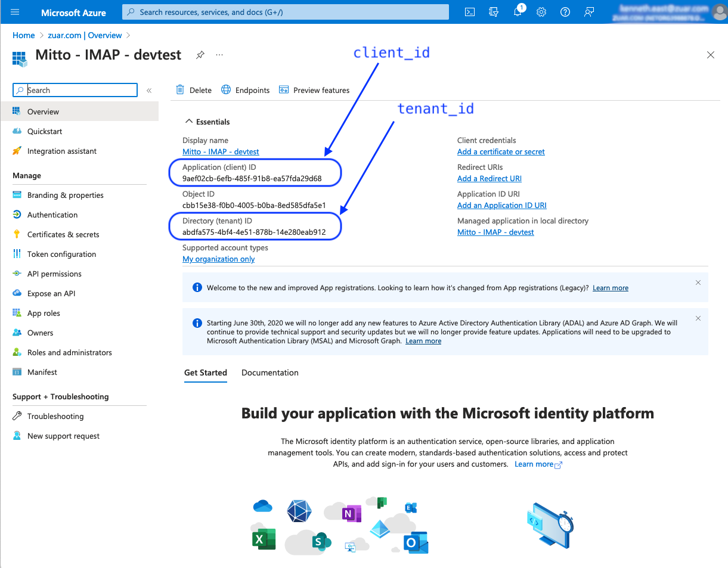Open the Mitto - IMAP - devtest display name link
This screenshot has height=568, width=728.
(x=221, y=151)
